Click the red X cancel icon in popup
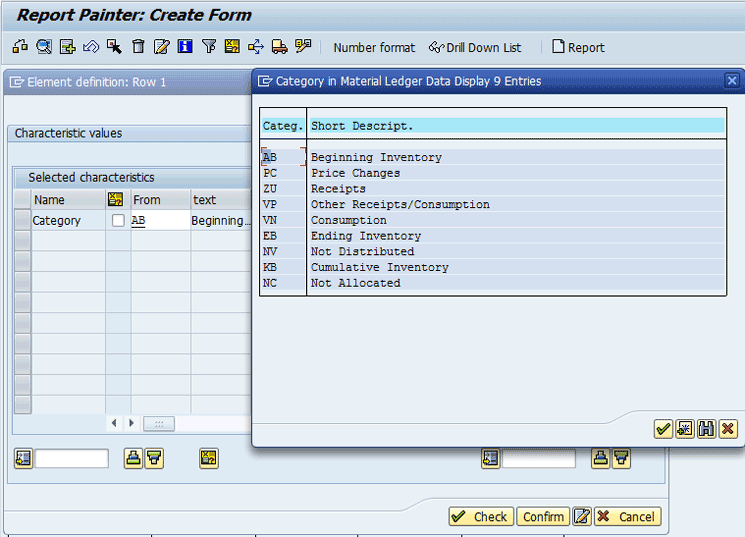The height and width of the screenshot is (537, 745). (728, 429)
